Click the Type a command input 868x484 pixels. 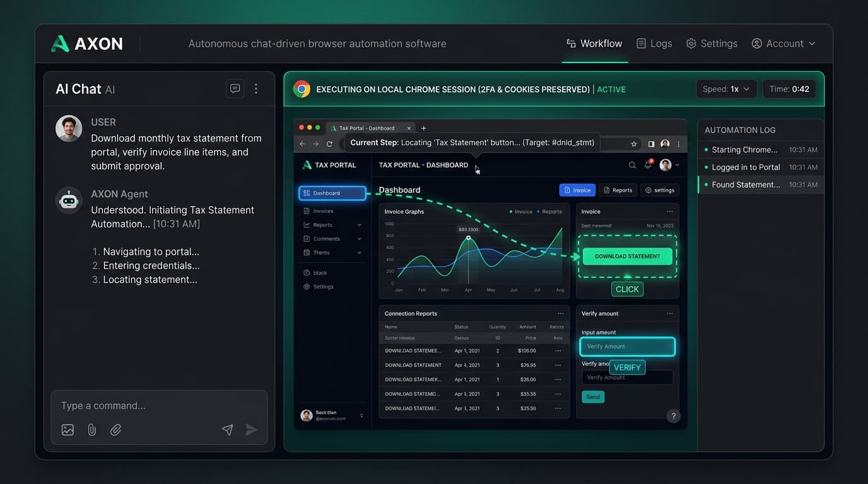point(159,406)
